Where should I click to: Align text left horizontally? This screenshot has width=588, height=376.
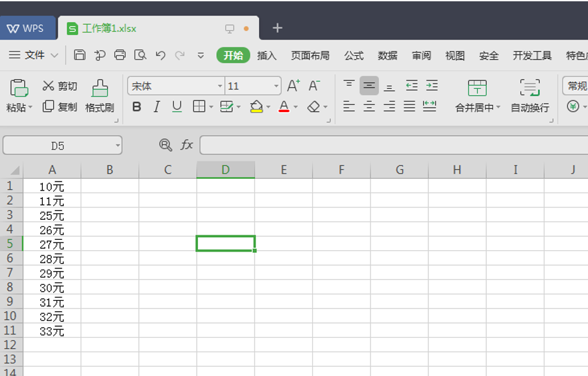pos(349,106)
